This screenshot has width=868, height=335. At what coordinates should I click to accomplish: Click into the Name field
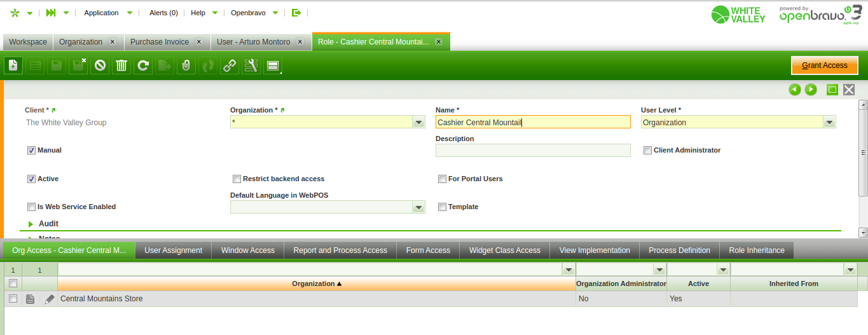point(533,122)
